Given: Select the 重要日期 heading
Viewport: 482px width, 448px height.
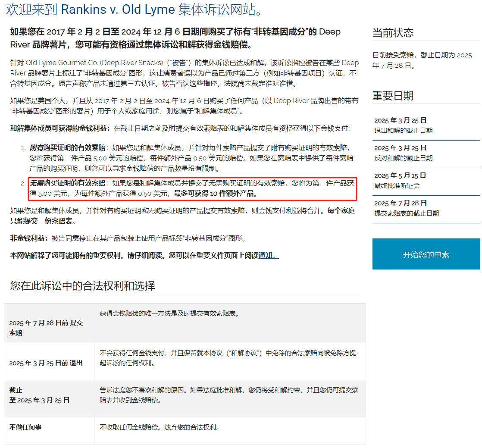Looking at the screenshot, I should (393, 96).
